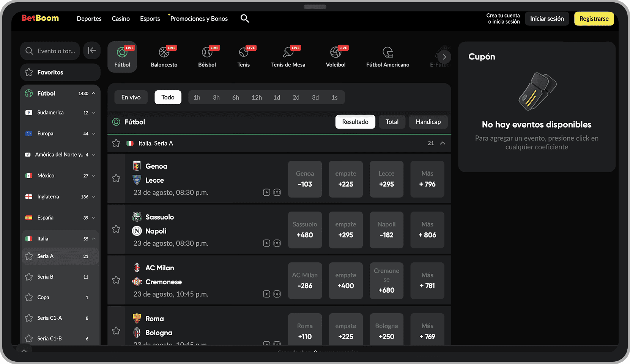Switch market to Handicap

point(428,122)
